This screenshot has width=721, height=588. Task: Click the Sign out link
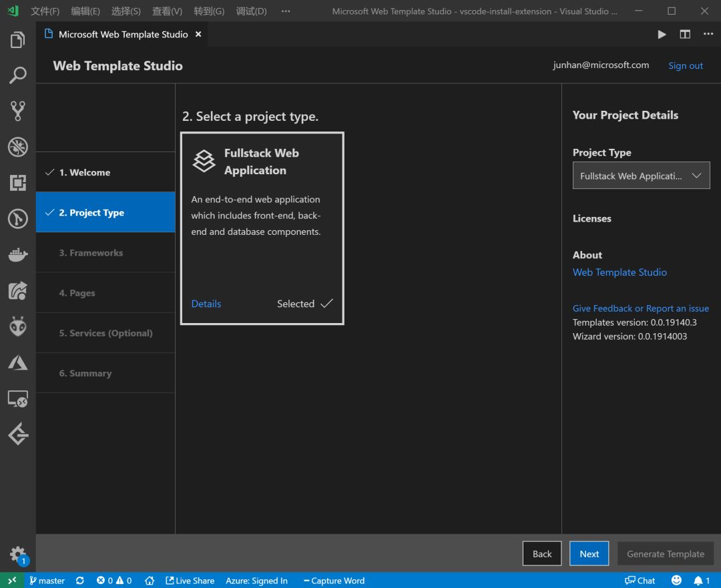[685, 66]
